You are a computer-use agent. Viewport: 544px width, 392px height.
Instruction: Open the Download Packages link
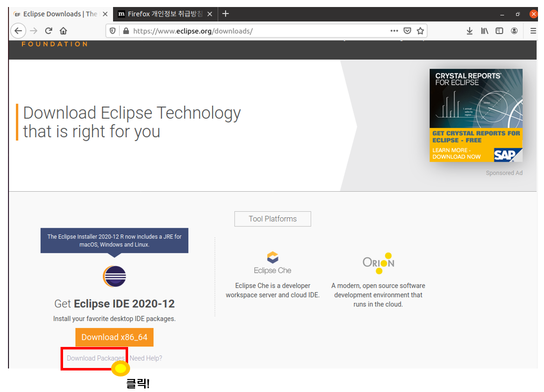pyautogui.click(x=96, y=358)
